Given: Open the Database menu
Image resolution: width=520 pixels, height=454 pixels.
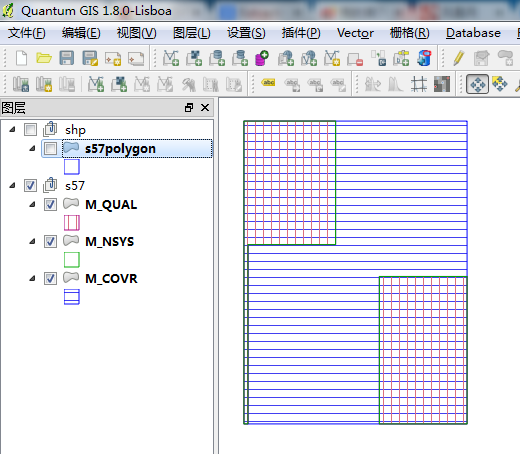Looking at the screenshot, I should (x=473, y=33).
